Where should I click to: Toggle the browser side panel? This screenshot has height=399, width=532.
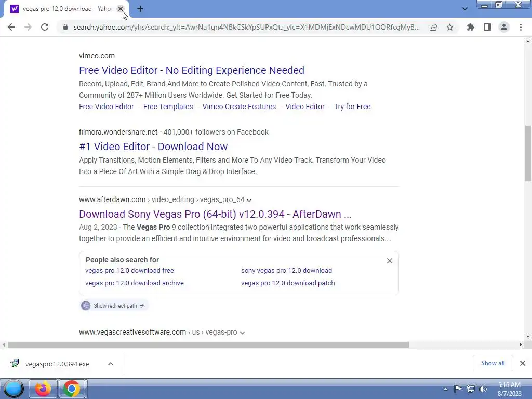pyautogui.click(x=487, y=27)
